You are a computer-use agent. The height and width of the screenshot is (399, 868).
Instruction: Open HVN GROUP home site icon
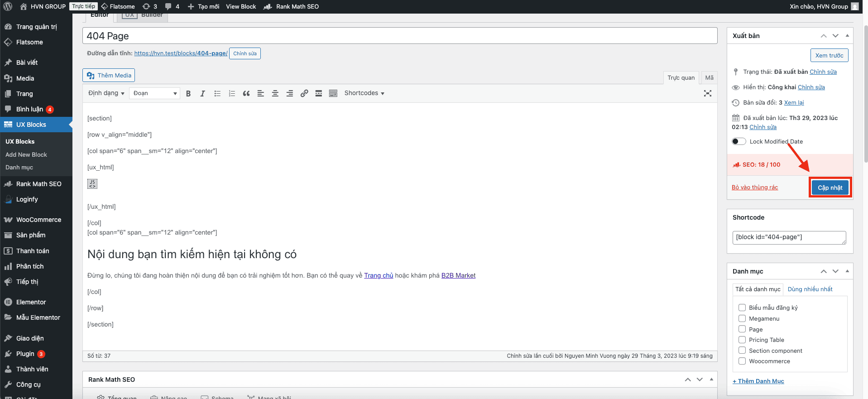[x=23, y=6]
